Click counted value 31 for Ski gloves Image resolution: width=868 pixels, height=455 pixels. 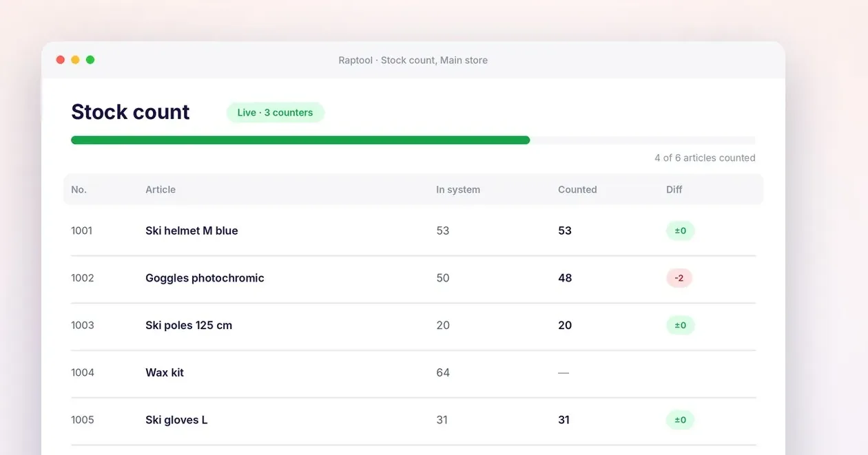564,420
